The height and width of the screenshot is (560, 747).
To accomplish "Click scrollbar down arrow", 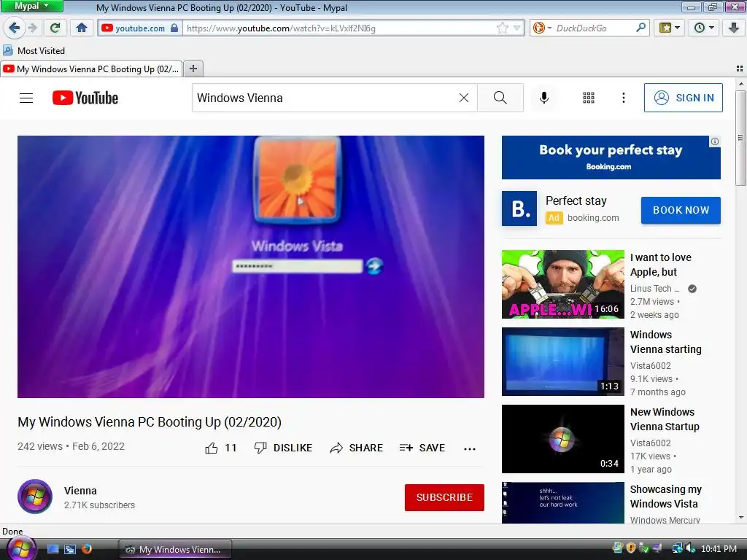I will (x=740, y=518).
